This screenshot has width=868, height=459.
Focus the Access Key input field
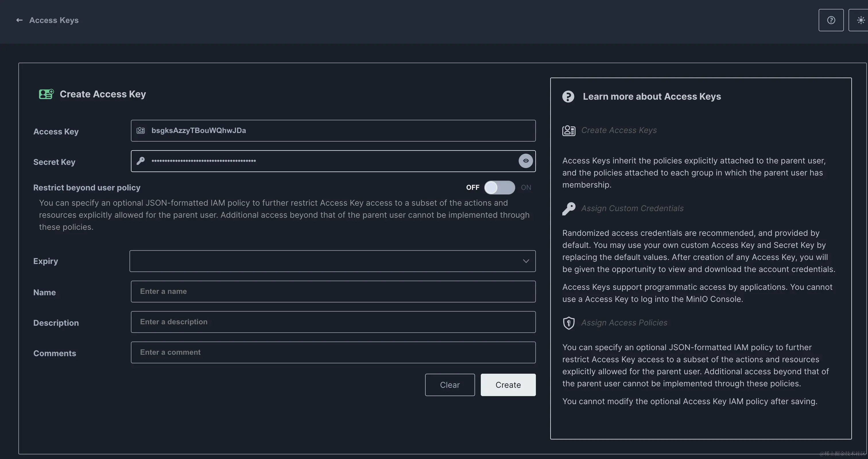[333, 130]
